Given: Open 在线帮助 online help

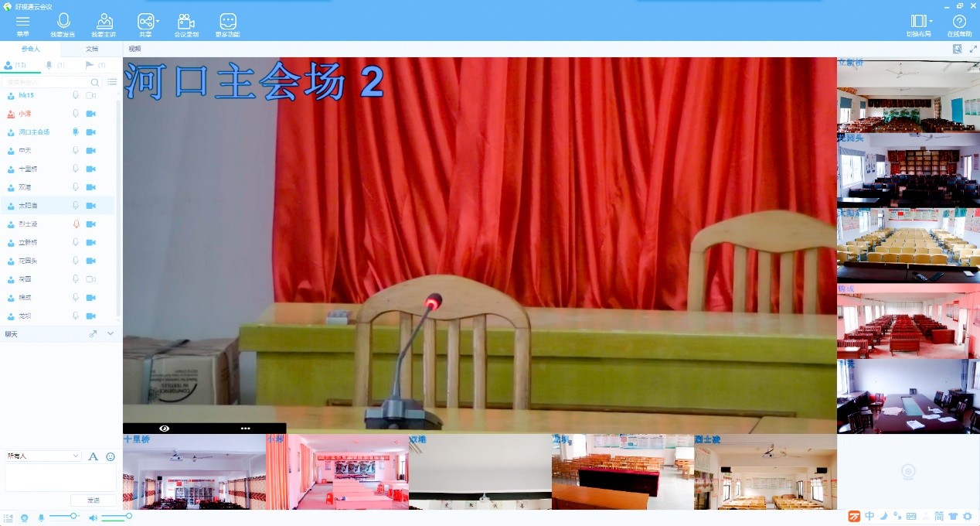Looking at the screenshot, I should (959, 22).
